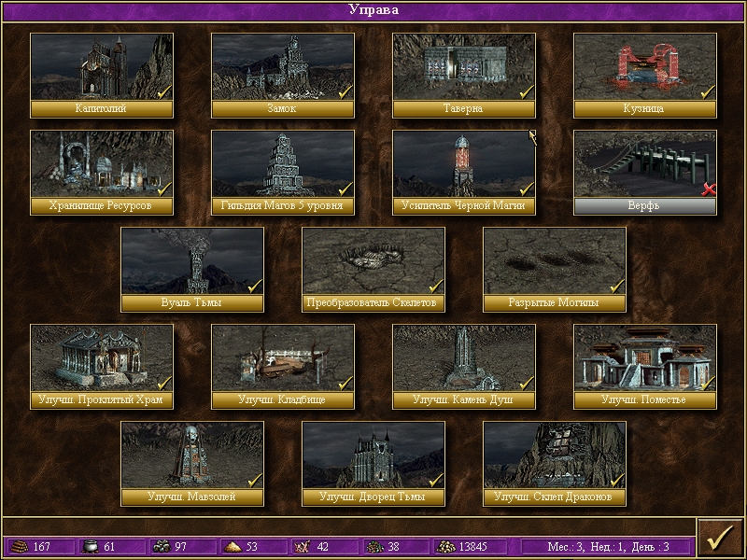Open the Улучш. Склеп Драконов picture
This screenshot has height=560, width=747.
click(x=555, y=455)
